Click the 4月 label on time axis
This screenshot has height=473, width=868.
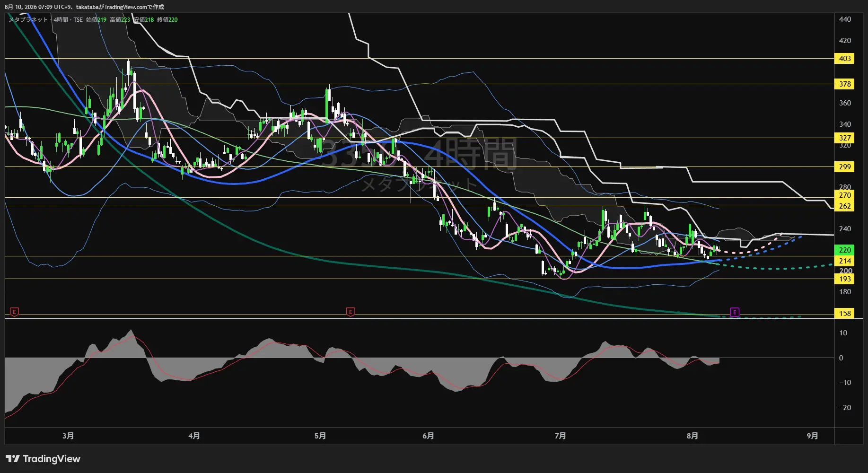(x=194, y=436)
